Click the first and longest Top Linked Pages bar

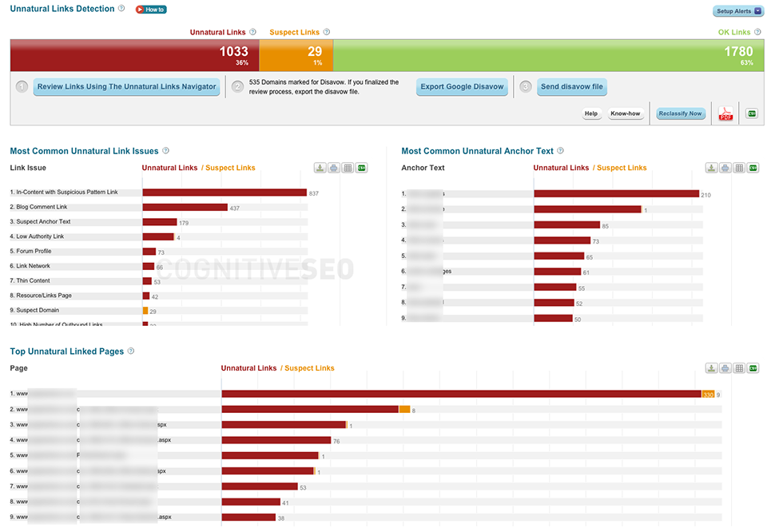pos(462,394)
